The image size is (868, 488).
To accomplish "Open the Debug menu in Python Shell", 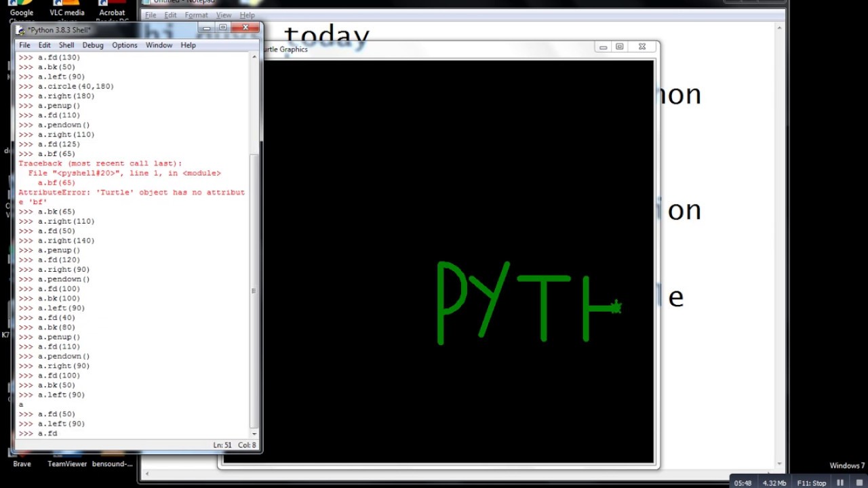I will pos(93,45).
